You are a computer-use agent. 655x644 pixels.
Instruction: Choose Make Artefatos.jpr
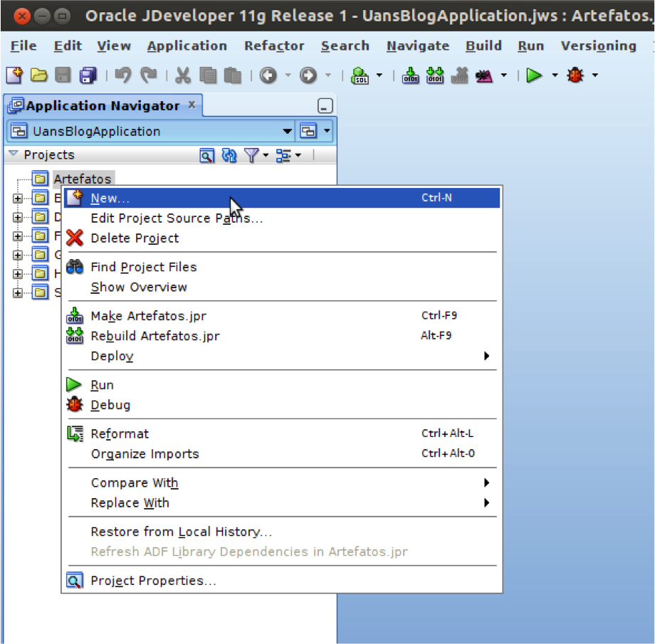pyautogui.click(x=282, y=316)
